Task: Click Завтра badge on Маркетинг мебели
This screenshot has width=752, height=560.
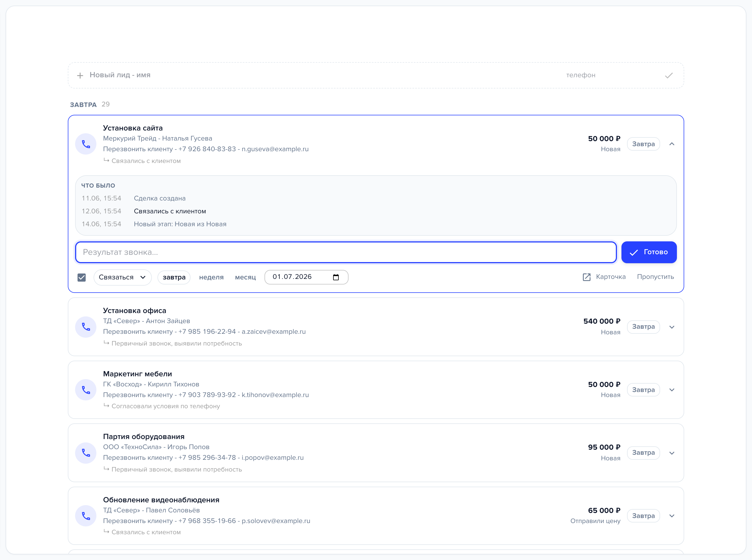Action: coord(643,390)
